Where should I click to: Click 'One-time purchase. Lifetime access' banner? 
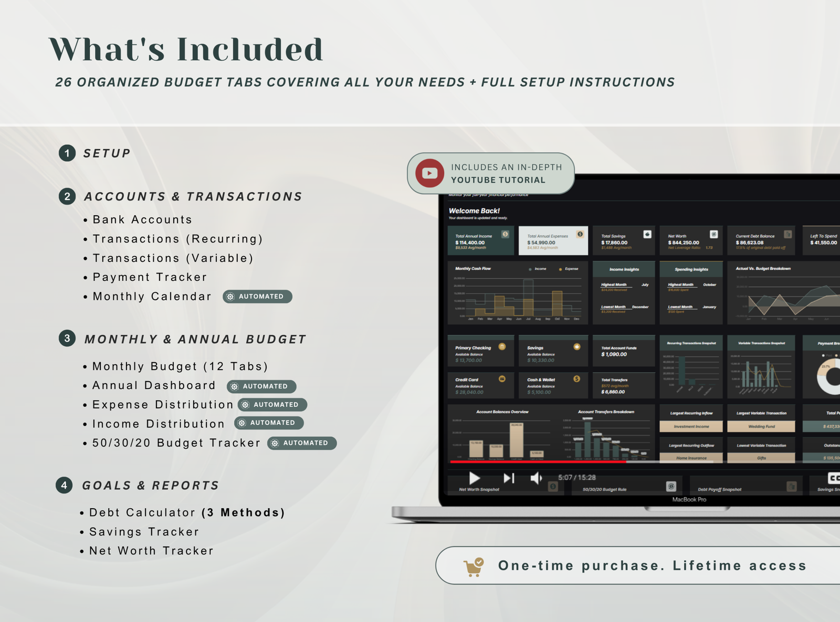(638, 565)
